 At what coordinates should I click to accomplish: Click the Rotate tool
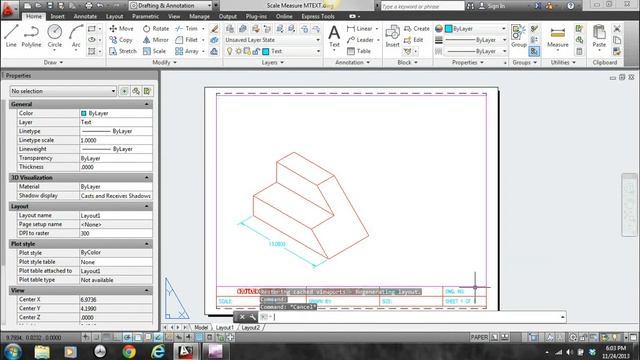pyautogui.click(x=156, y=29)
